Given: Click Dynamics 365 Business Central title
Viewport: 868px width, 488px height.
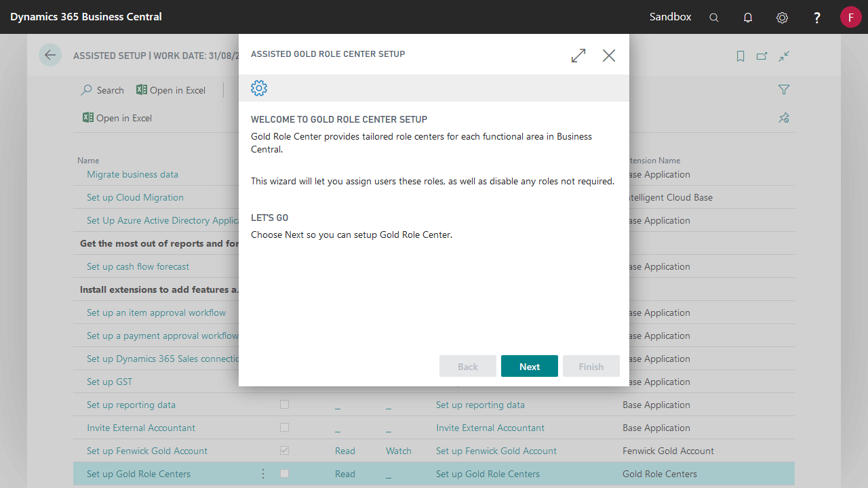Looking at the screenshot, I should [x=86, y=16].
